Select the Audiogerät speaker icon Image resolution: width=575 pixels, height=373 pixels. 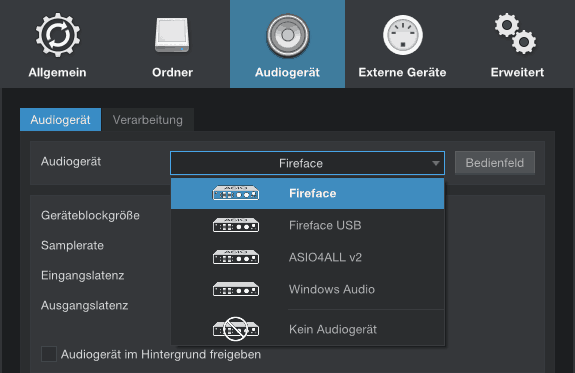click(x=288, y=36)
